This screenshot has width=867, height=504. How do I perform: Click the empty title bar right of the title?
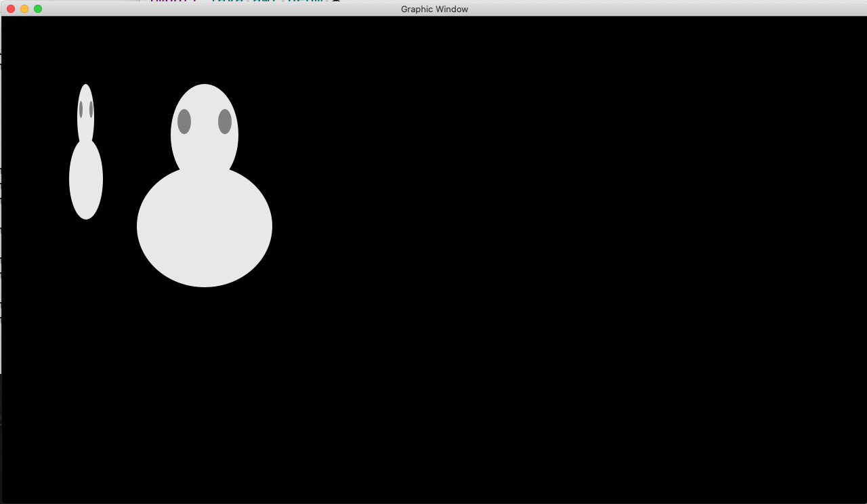point(643,9)
